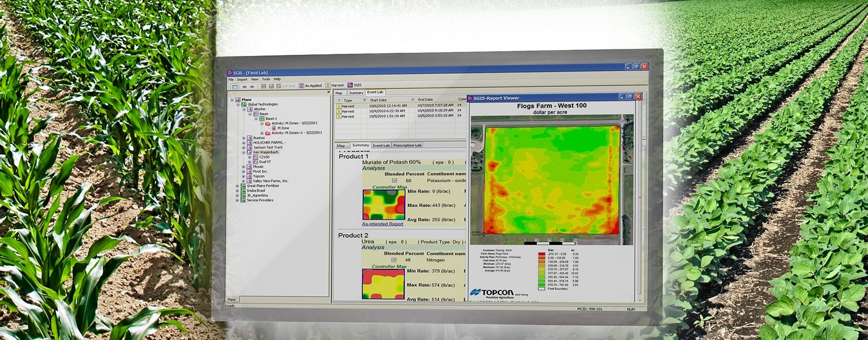Click the third Harvest row icon

point(339,116)
